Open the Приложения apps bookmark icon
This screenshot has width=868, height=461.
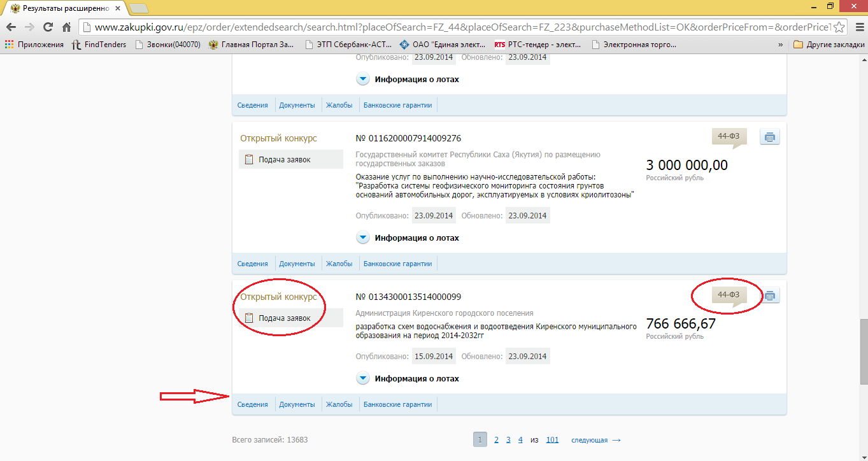(x=9, y=45)
